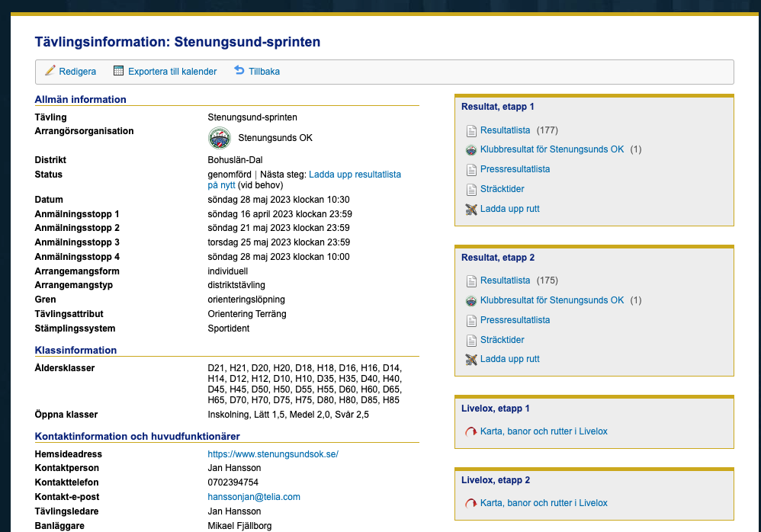This screenshot has height=532, width=761.
Task: Go back via Tillbaka link
Action: point(264,72)
